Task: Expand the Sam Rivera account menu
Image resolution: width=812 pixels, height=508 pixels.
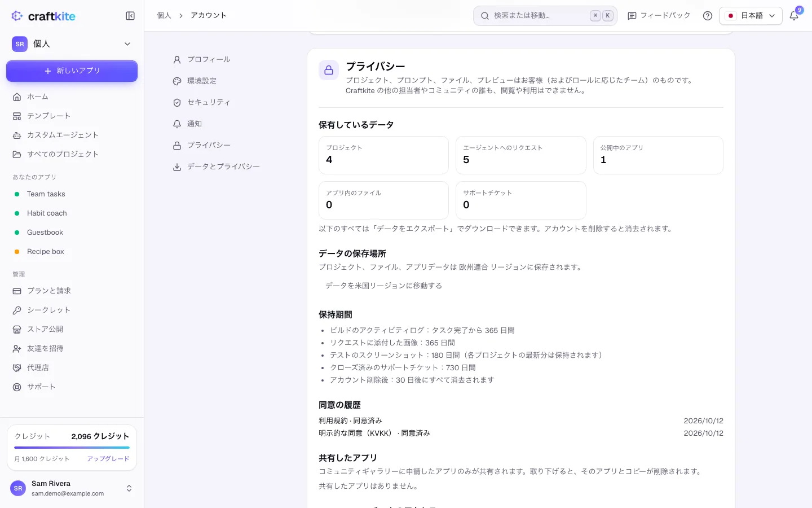Action: [x=72, y=488]
